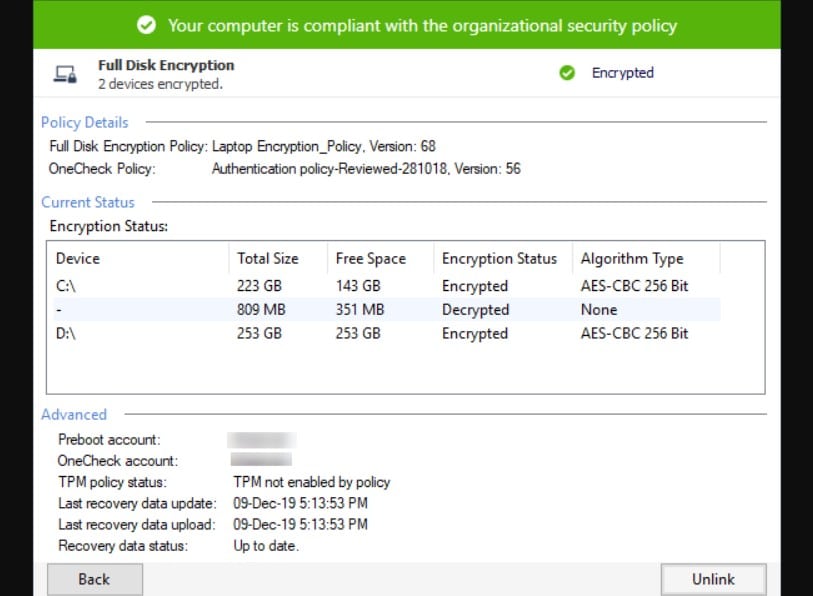The width and height of the screenshot is (813, 596).
Task: Click the 'TPM not enabled by policy' value
Action: (x=312, y=482)
